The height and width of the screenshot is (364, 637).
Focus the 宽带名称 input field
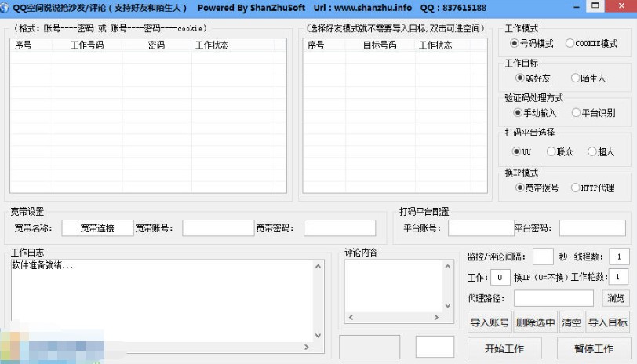[97, 228]
